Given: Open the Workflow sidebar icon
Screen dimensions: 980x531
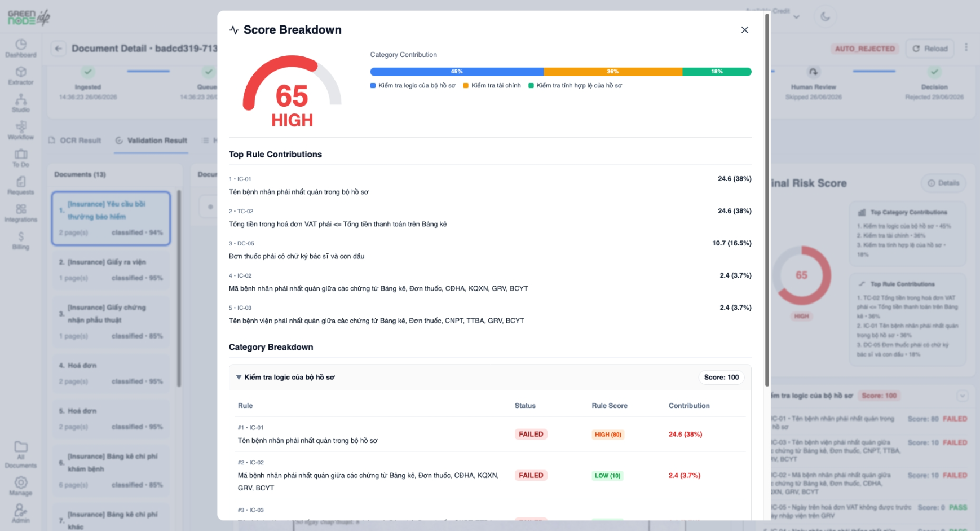Looking at the screenshot, I should pos(21,130).
